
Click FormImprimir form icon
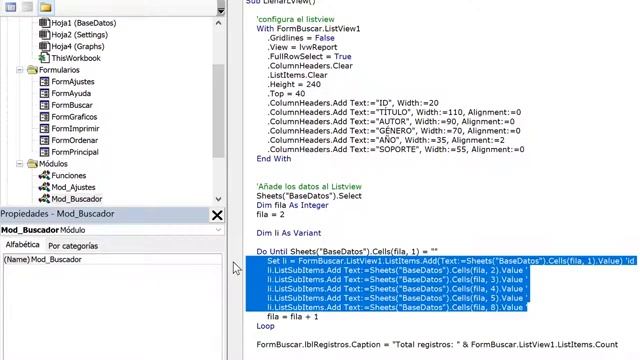44,129
